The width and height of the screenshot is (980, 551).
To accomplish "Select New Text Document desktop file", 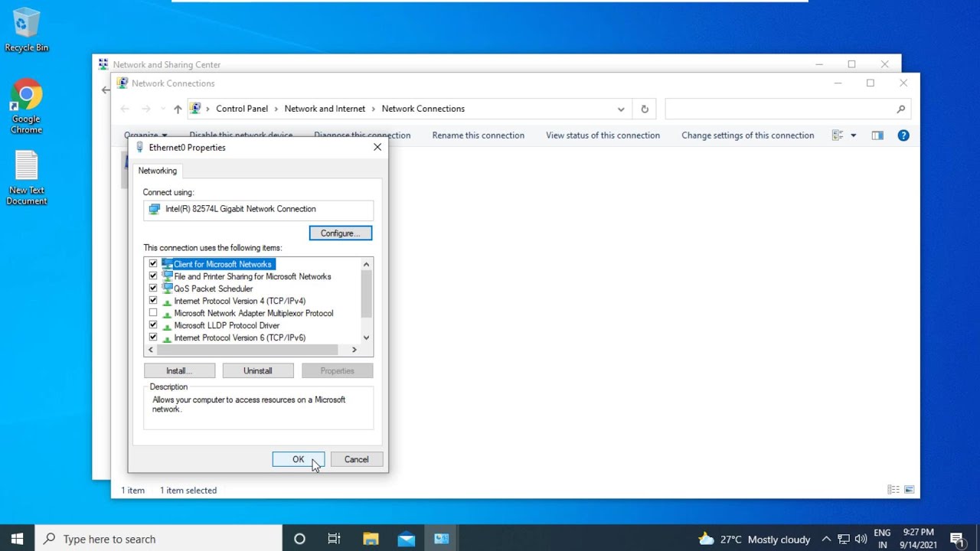I will (x=27, y=178).
